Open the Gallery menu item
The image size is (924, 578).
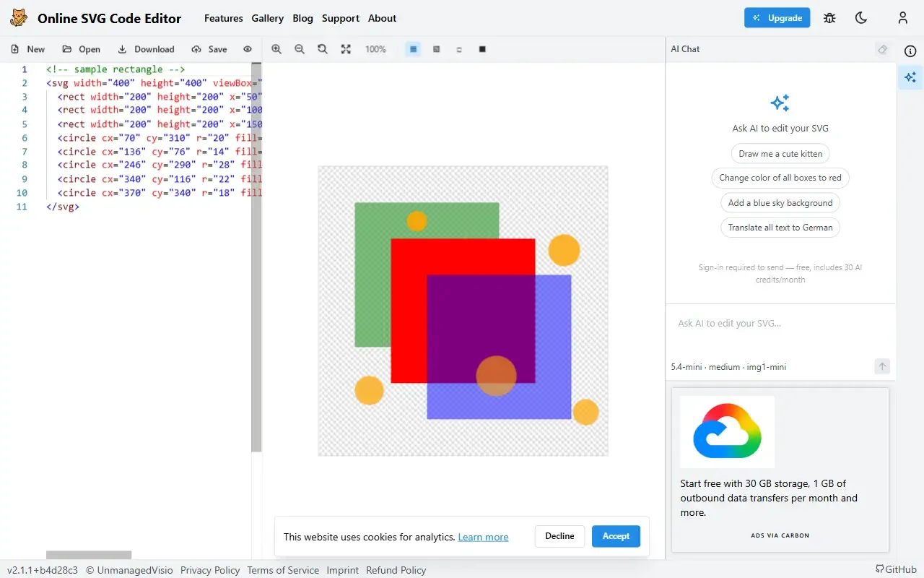(268, 18)
